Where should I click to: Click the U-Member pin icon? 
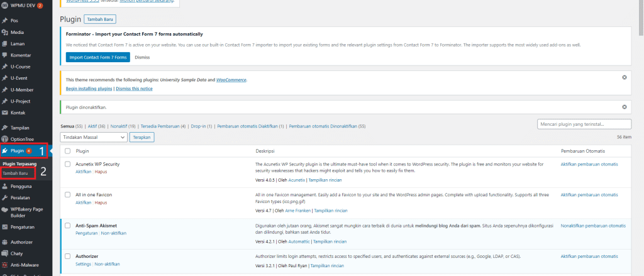[x=4, y=89]
